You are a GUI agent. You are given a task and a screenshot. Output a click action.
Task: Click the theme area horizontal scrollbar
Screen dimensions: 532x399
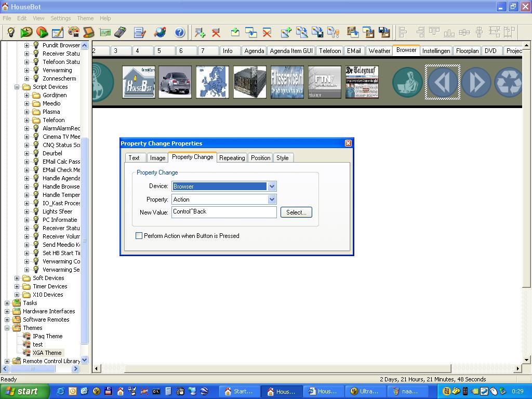288,368
